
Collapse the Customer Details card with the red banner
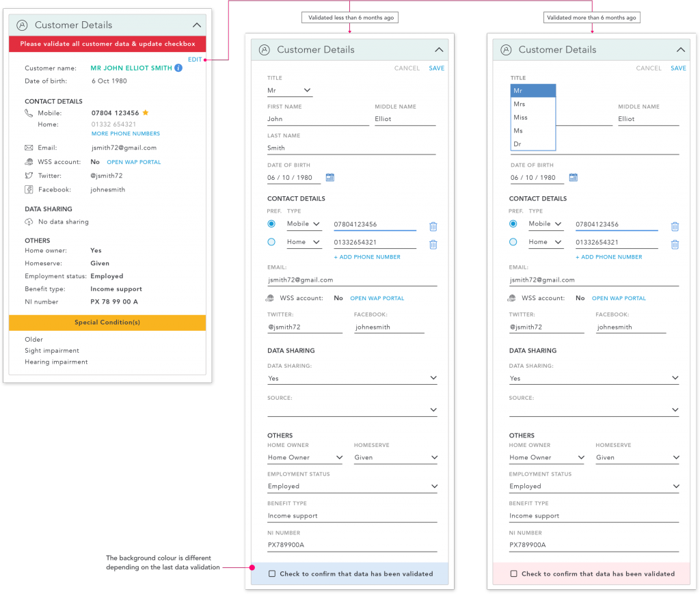coord(197,25)
